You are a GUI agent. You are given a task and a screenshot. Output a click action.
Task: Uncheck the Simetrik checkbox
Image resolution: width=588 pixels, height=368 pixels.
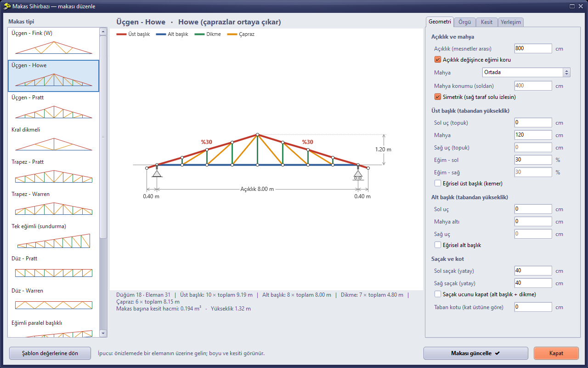437,97
